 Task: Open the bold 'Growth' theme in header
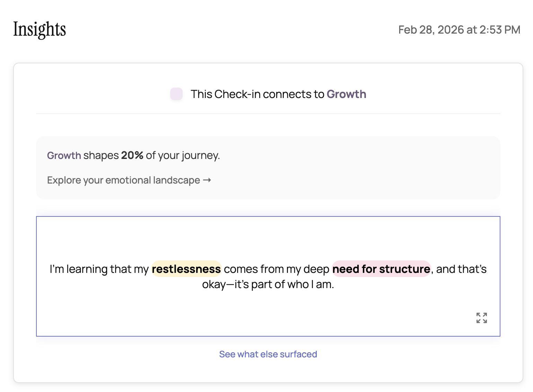[346, 94]
